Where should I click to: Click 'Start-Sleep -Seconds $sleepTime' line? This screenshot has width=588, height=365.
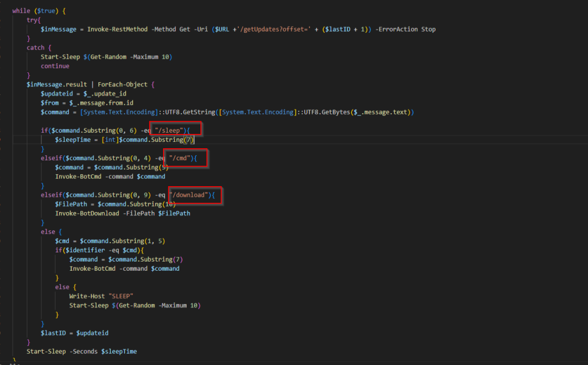point(82,351)
